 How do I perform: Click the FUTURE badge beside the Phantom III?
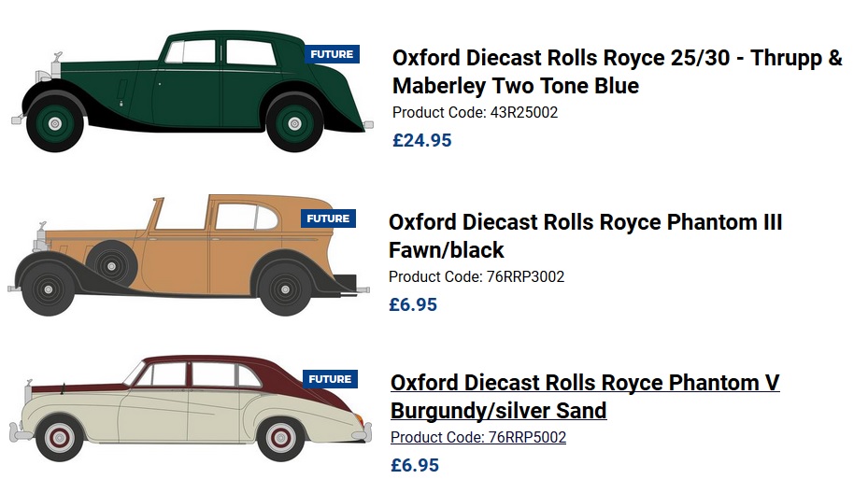click(328, 218)
